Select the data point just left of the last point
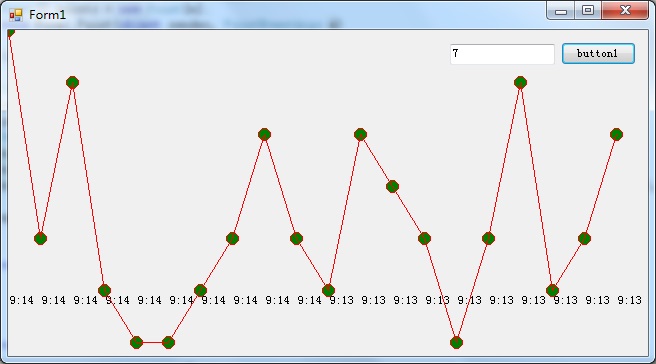The image size is (656, 364). click(584, 238)
